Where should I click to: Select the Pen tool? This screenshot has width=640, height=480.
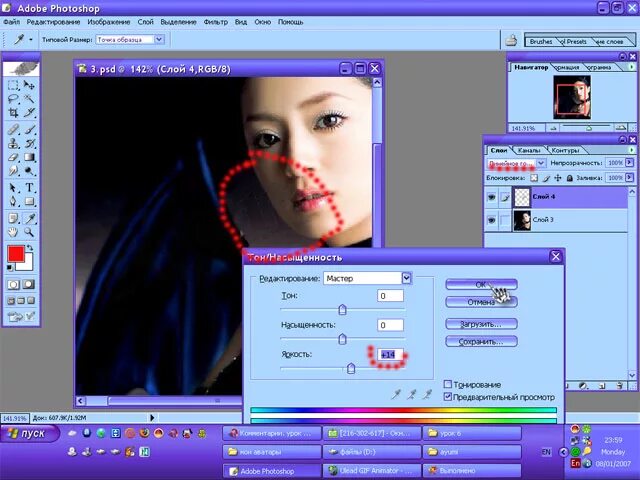[13, 202]
